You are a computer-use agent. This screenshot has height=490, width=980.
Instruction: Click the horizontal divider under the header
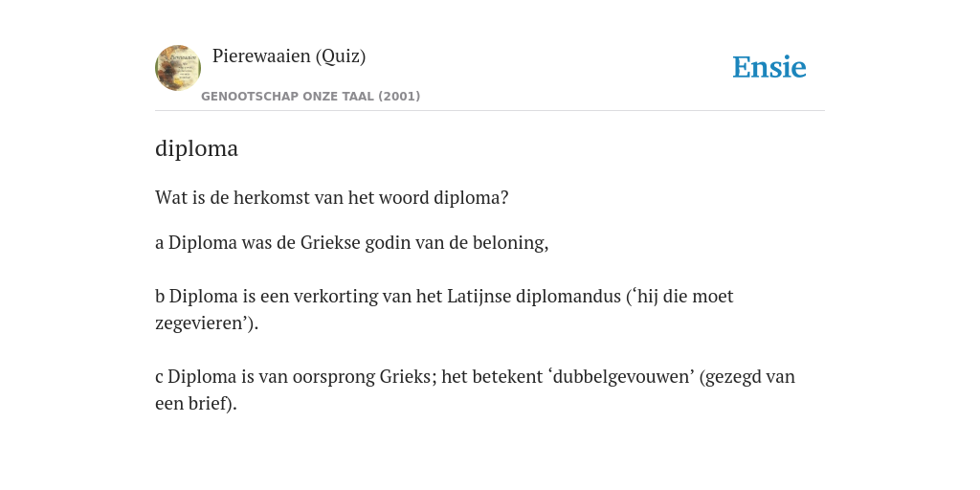pyautogui.click(x=490, y=111)
